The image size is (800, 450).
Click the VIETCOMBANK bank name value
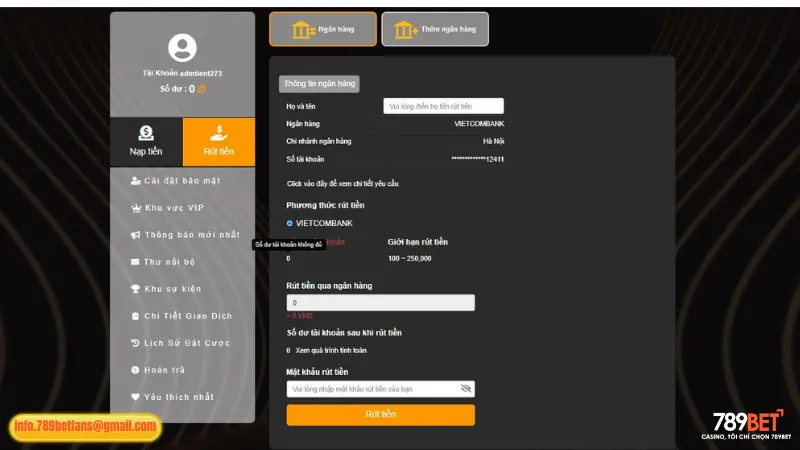tap(479, 123)
